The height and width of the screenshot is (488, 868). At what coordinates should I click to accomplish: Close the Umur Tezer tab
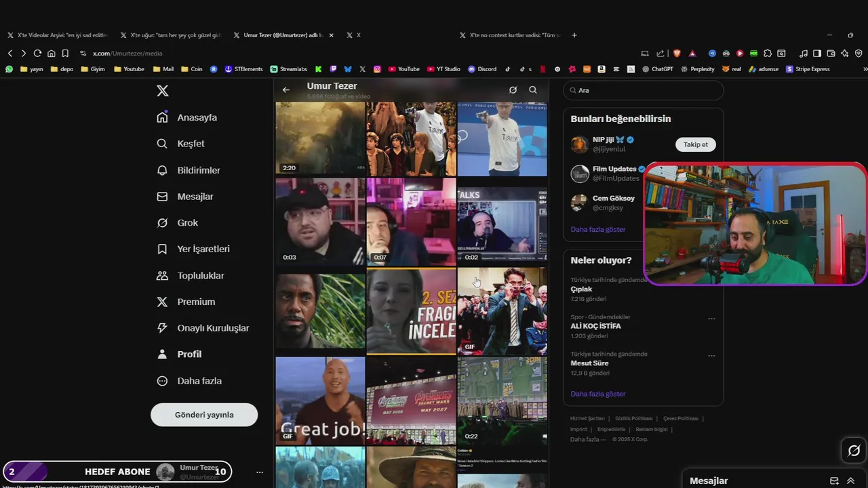[331, 35]
